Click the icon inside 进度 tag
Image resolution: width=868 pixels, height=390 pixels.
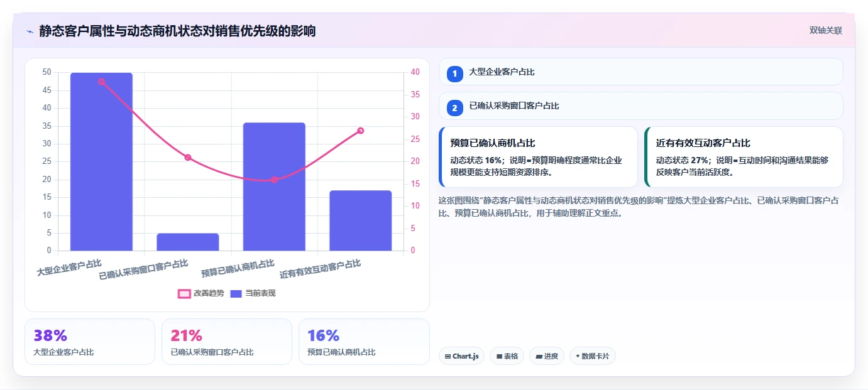pyautogui.click(x=539, y=356)
